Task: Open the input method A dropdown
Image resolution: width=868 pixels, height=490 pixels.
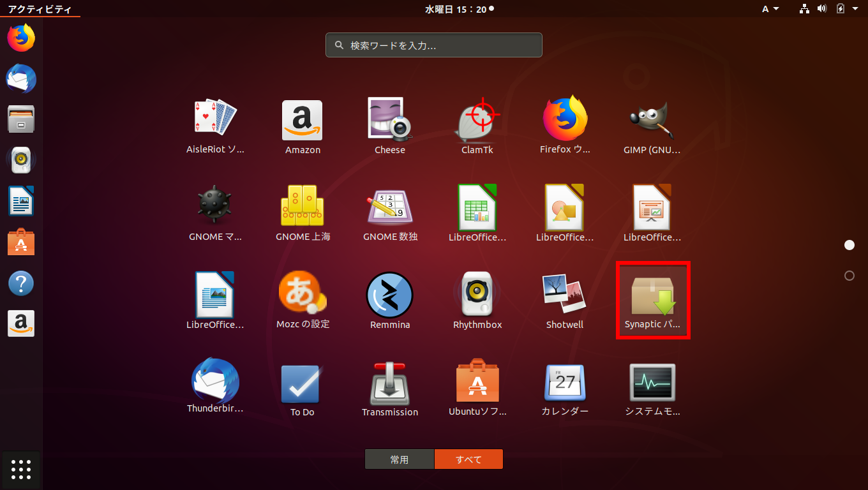Action: point(770,9)
